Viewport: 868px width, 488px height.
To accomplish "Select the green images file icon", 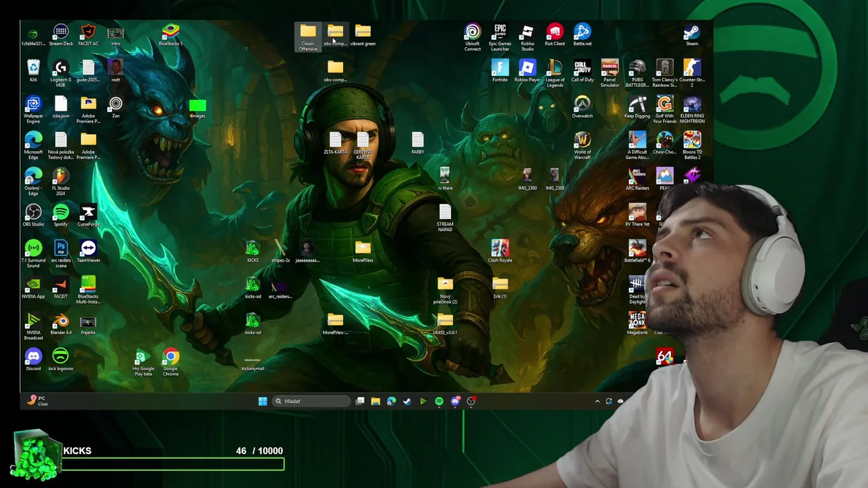I will pyautogui.click(x=197, y=107).
